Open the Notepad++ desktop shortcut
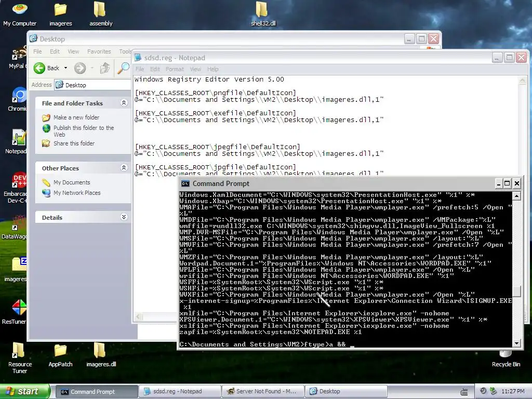This screenshot has width=532, height=399. pyautogui.click(x=17, y=142)
